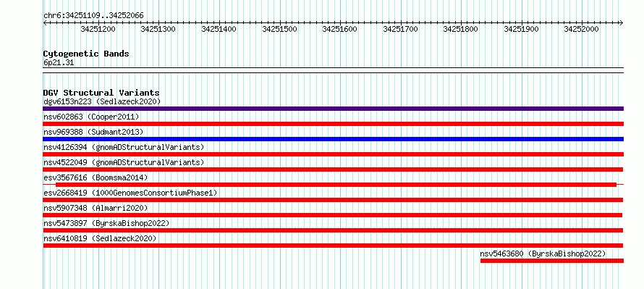Select the blue nsv969388 variant bar

pos(333,139)
